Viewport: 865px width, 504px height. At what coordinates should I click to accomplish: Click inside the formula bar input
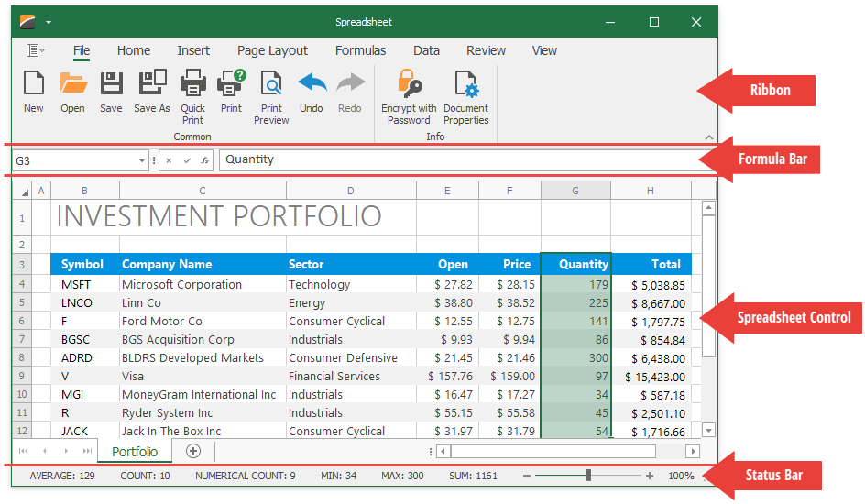coord(458,159)
